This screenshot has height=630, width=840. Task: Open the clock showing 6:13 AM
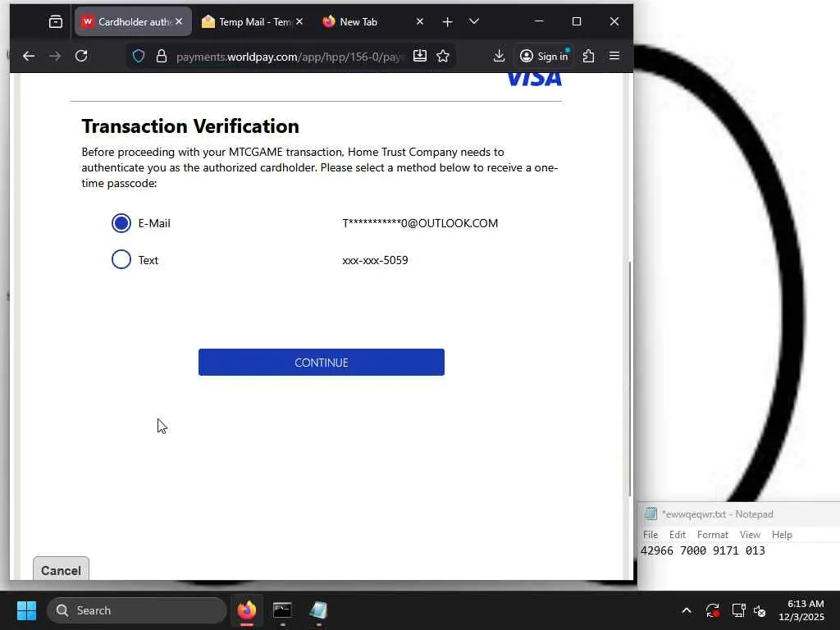tap(801, 610)
